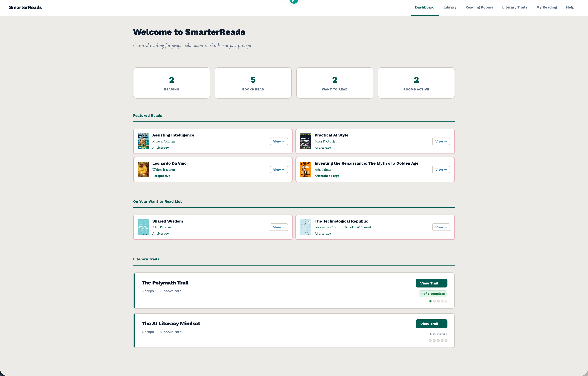Click the '1 of 5 complete' badge
Screen dimensions: 588x376
pos(433,294)
